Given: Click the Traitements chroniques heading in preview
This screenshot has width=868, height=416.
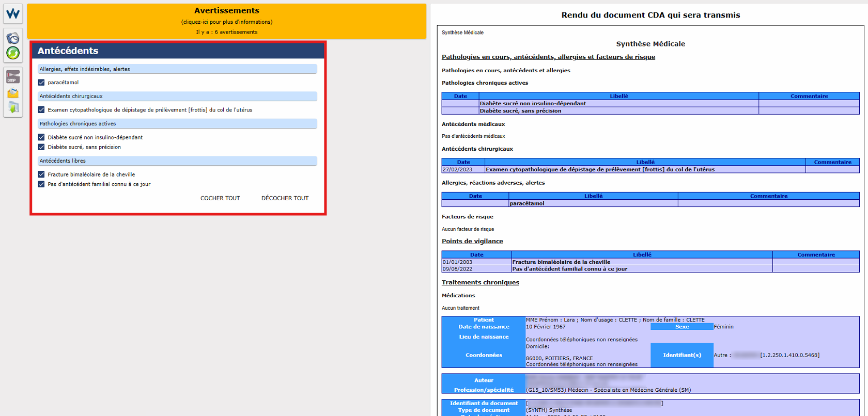Looking at the screenshot, I should [x=480, y=282].
